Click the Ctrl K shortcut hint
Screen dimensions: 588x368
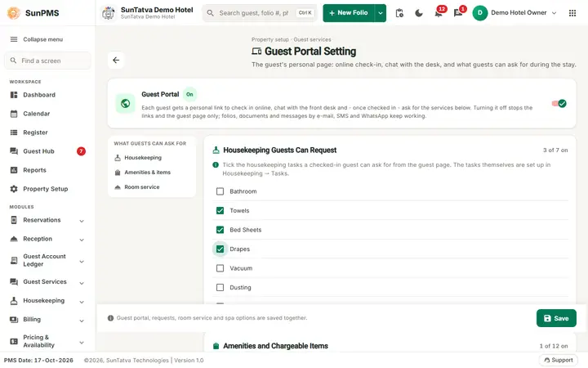pyautogui.click(x=305, y=13)
